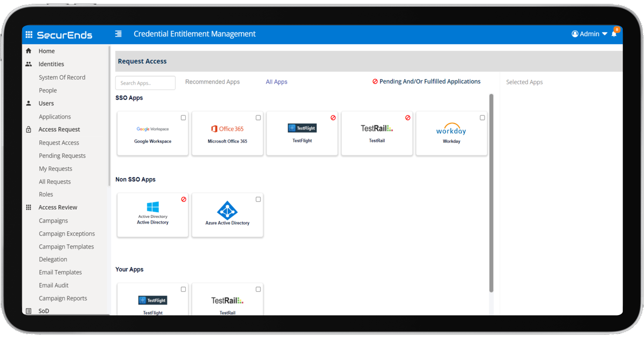644x338 pixels.
Task: Click the red icon beside Pending And/Or Fulfilled
Action: tap(375, 81)
